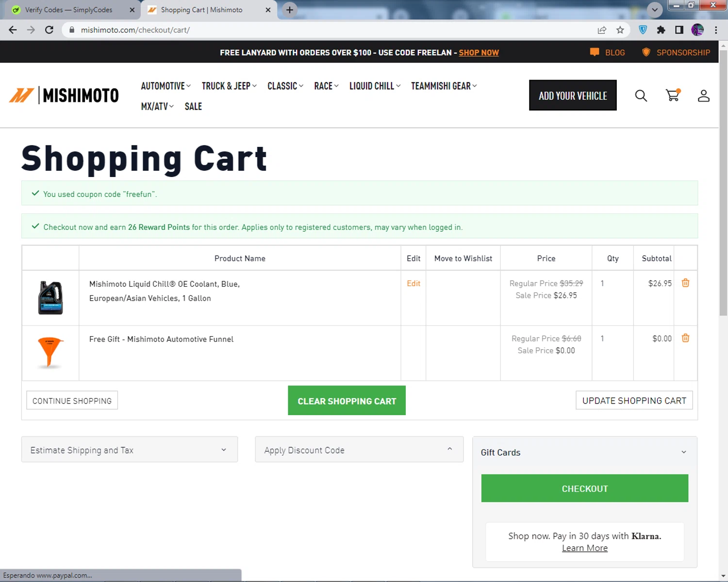Click the Shop Now link in banner

(x=479, y=52)
